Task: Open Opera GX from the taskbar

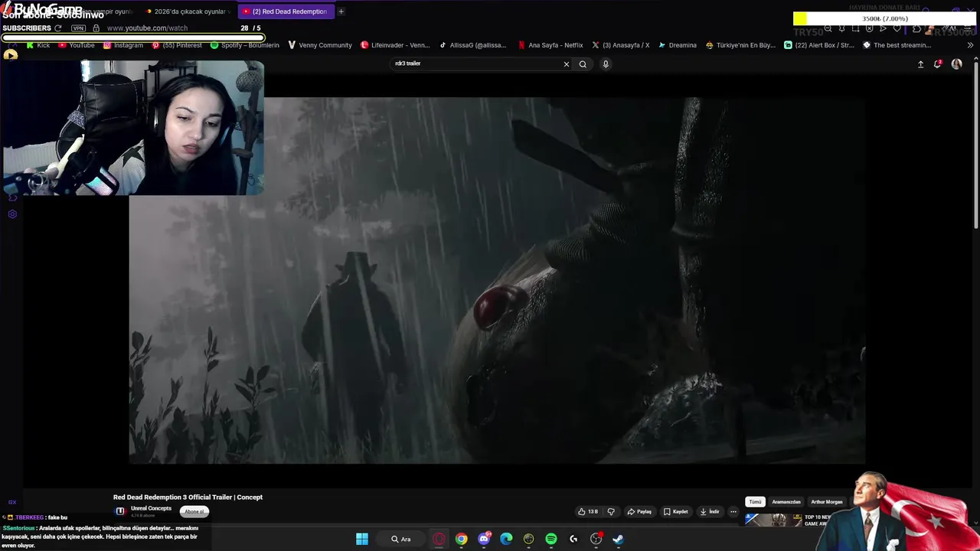Action: coord(439,540)
